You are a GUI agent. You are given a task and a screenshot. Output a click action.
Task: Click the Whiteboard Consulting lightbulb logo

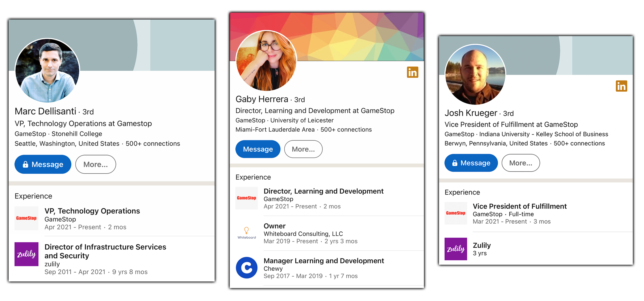pyautogui.click(x=246, y=233)
